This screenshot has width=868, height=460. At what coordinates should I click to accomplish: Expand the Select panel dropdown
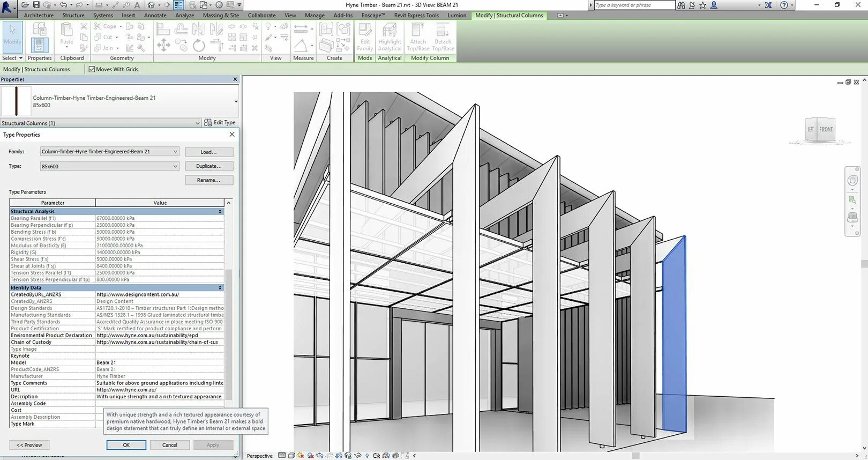12,58
